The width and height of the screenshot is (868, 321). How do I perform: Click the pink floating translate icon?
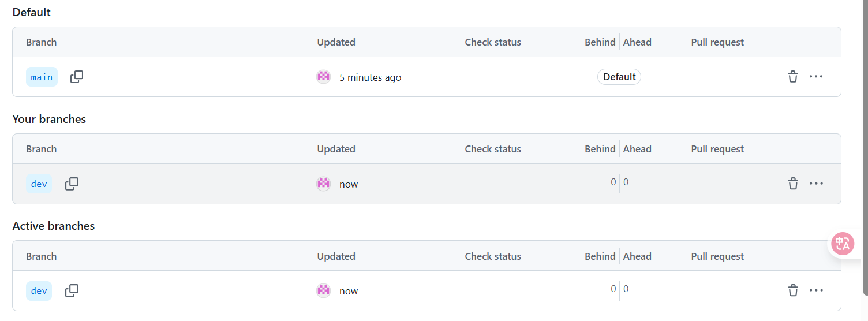tap(843, 244)
